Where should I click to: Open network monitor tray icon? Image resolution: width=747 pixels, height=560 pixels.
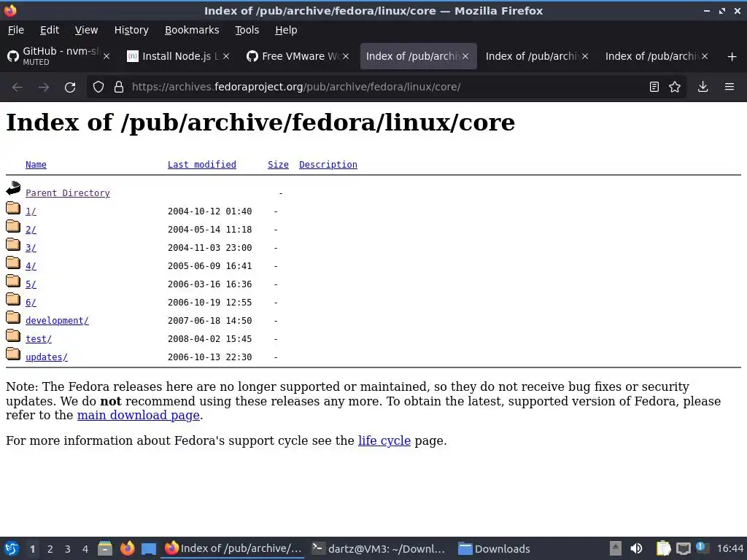point(683,548)
